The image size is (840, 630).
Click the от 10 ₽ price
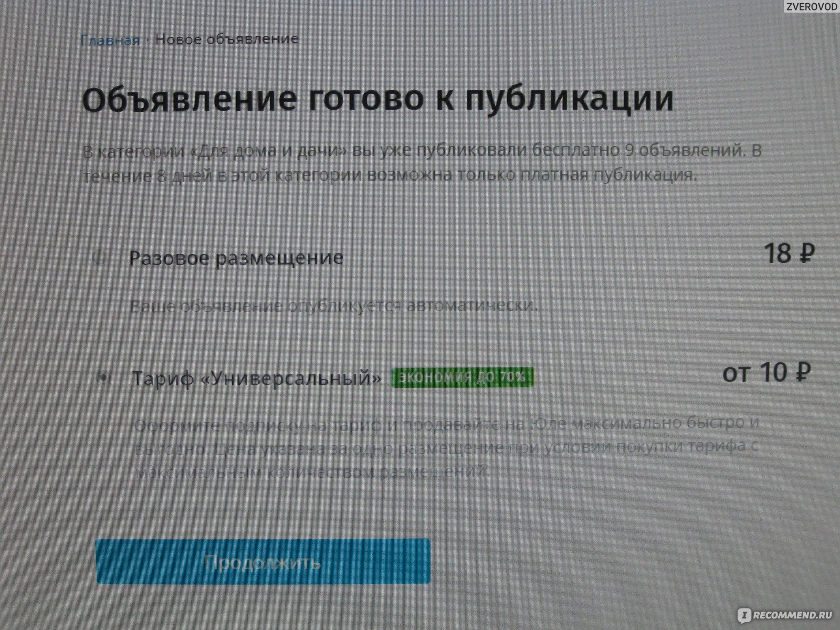point(768,373)
